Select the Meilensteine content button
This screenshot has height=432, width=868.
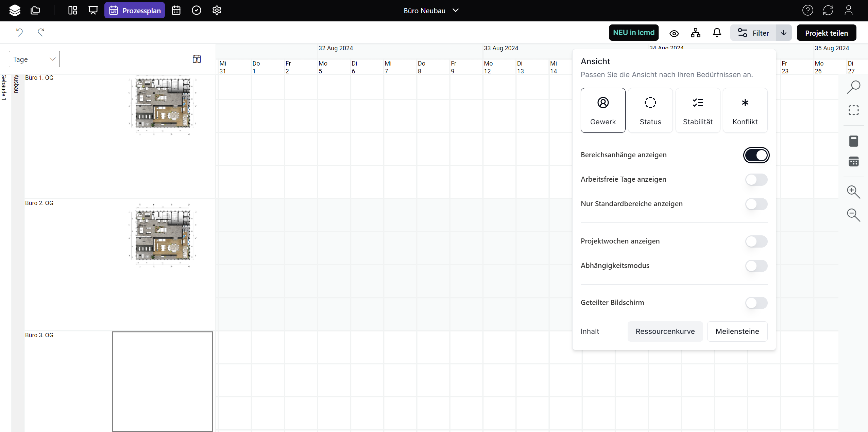click(x=737, y=331)
